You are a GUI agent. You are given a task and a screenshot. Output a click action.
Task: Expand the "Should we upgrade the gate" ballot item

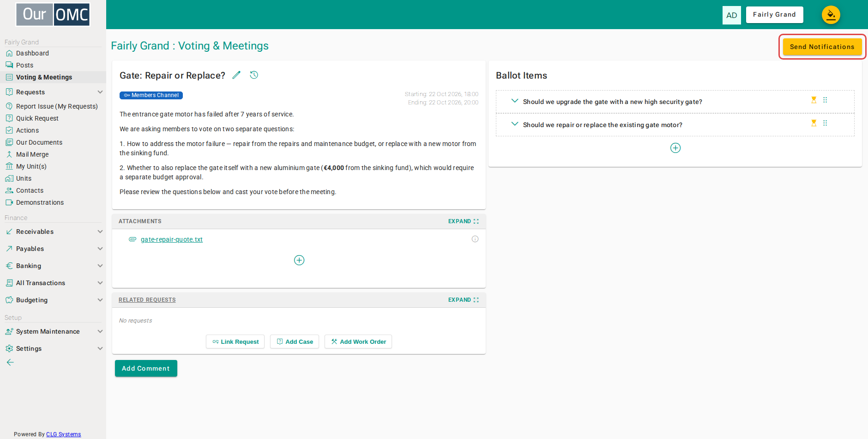click(515, 101)
